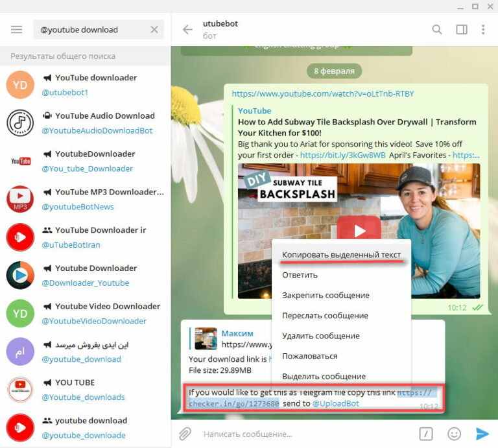This screenshot has height=448, width=498.
Task: Click the paperclip attach file icon
Action: click(x=185, y=434)
